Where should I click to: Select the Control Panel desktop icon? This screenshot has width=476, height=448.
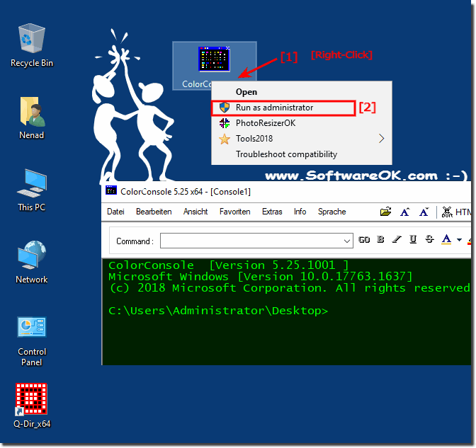32,341
